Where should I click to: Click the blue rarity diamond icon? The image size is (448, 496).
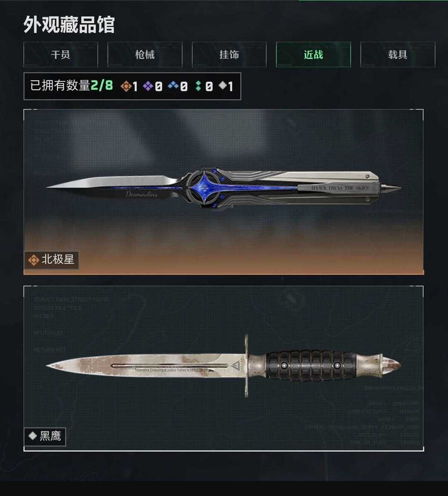(x=173, y=85)
